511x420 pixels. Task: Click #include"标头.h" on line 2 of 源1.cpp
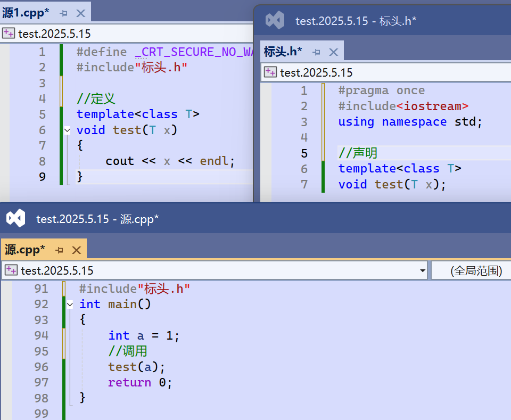[131, 67]
